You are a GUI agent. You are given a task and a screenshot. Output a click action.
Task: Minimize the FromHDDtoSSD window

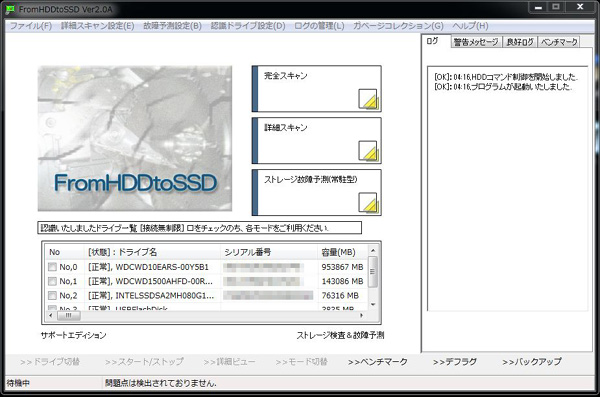coord(538,7)
